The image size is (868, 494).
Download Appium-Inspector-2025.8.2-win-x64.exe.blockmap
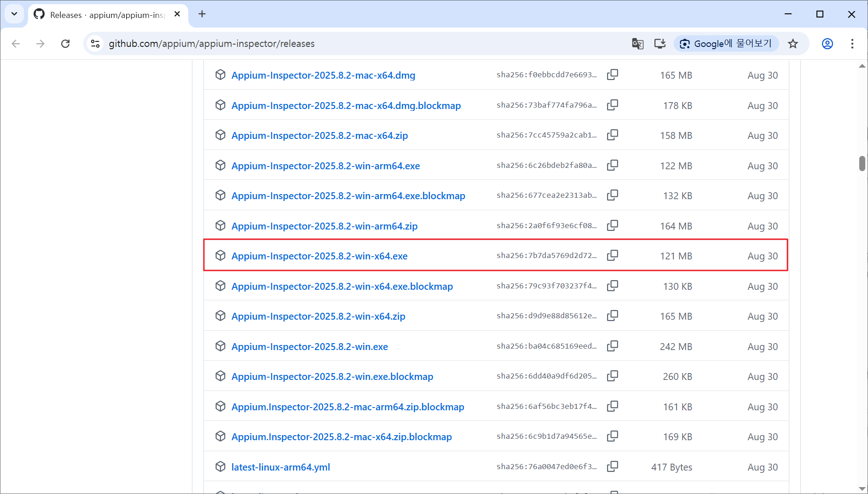pyautogui.click(x=342, y=286)
